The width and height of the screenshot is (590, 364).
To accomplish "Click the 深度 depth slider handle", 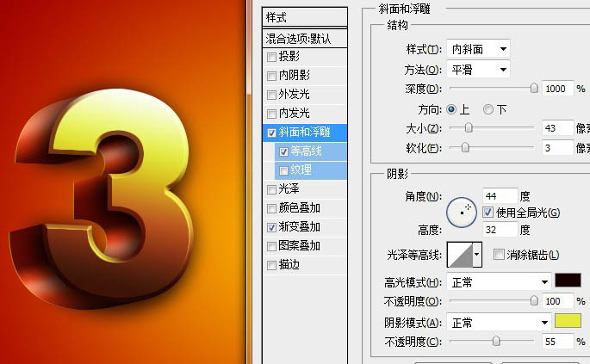I will point(534,88).
